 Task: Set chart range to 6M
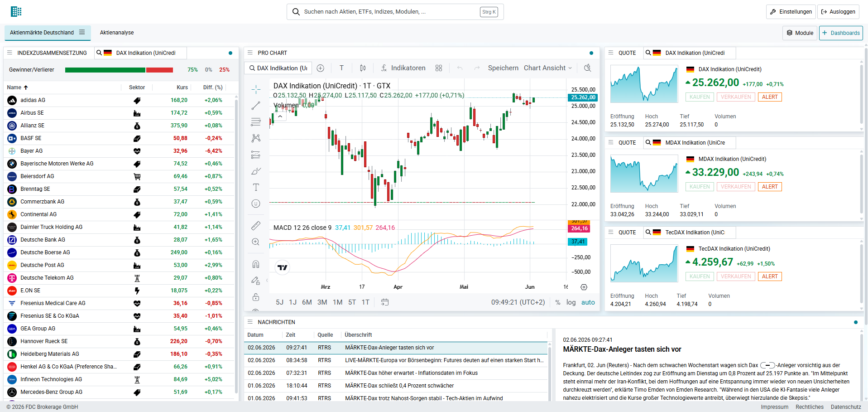pos(307,302)
